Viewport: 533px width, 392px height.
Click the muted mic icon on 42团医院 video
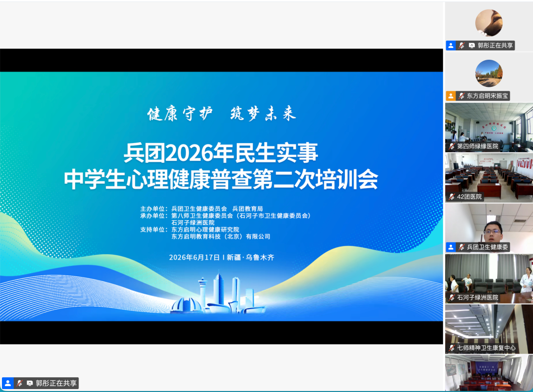point(452,196)
